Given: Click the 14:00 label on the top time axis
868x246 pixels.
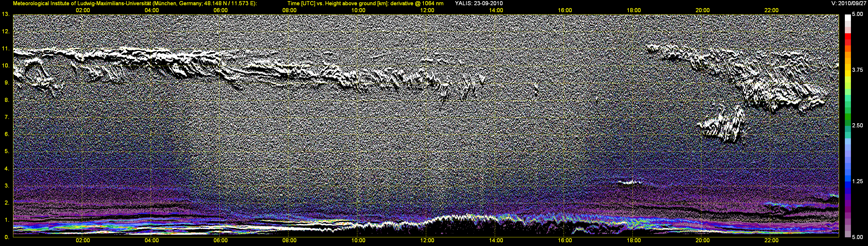Looking at the screenshot, I should [x=496, y=10].
